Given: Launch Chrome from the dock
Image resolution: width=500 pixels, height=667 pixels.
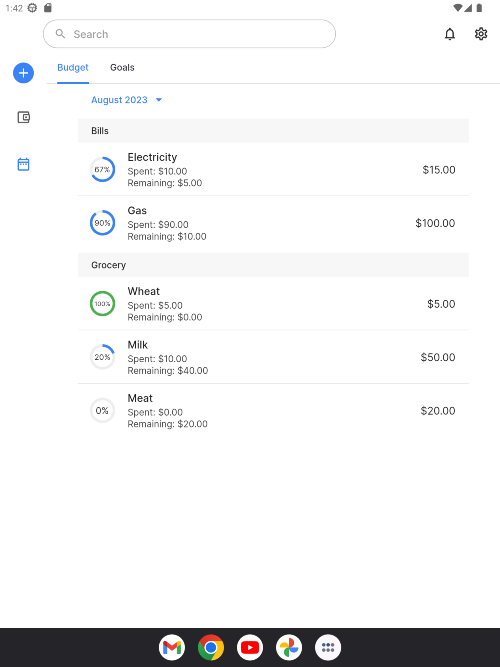Looking at the screenshot, I should (211, 647).
